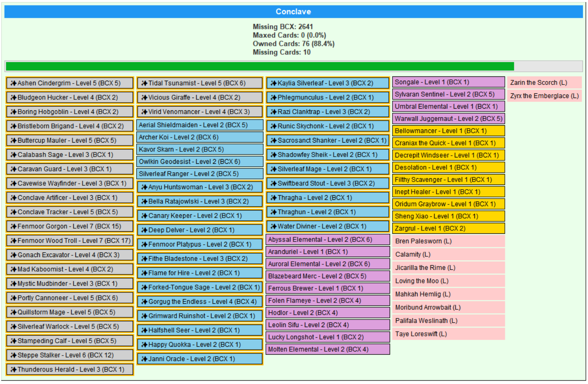Open the Aerial Shieldmaiden card
The image size is (588, 384).
coord(200,125)
